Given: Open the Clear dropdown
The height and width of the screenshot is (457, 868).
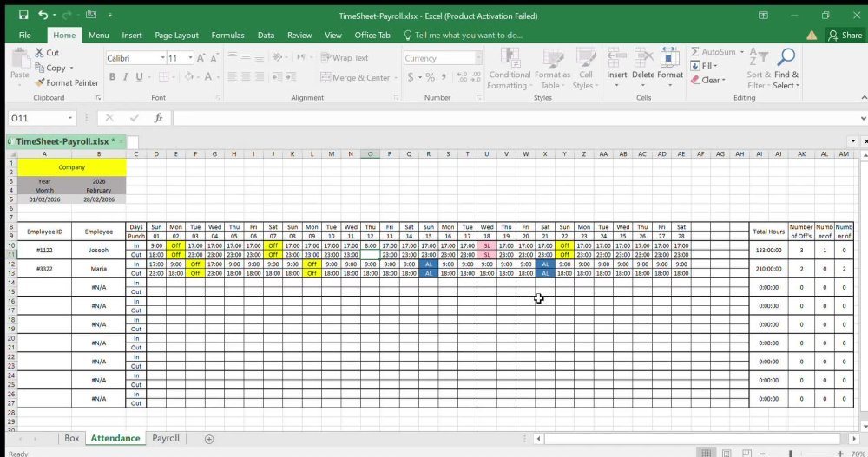Looking at the screenshot, I should pyautogui.click(x=708, y=81).
